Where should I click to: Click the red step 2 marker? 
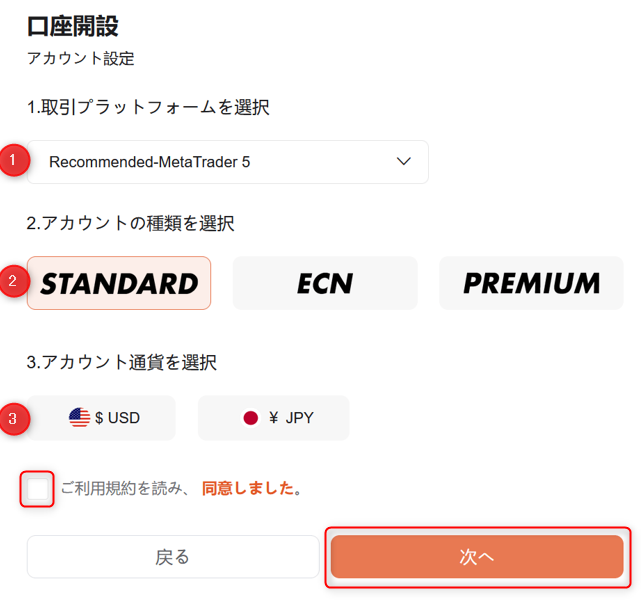click(13, 282)
